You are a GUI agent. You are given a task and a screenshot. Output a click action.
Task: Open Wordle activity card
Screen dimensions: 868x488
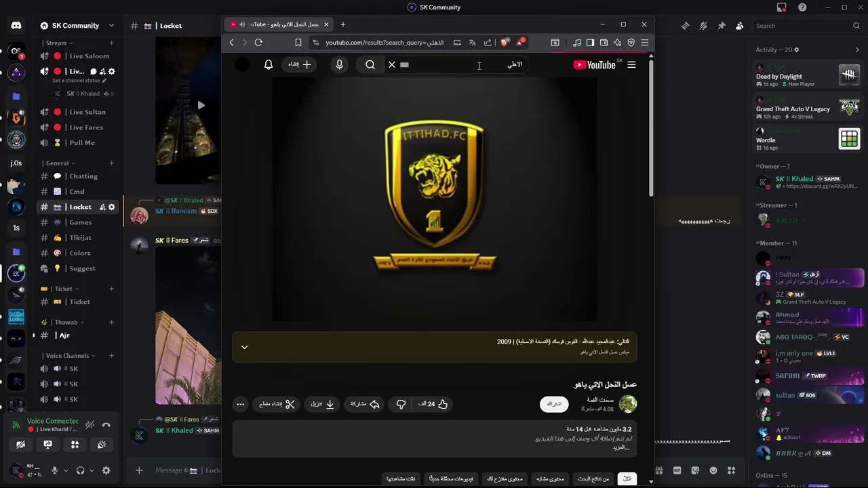point(808,140)
